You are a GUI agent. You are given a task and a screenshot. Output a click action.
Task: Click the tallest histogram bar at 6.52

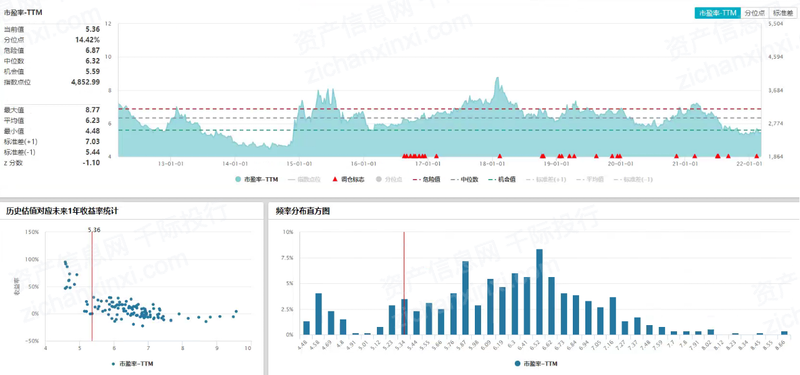[x=539, y=292]
